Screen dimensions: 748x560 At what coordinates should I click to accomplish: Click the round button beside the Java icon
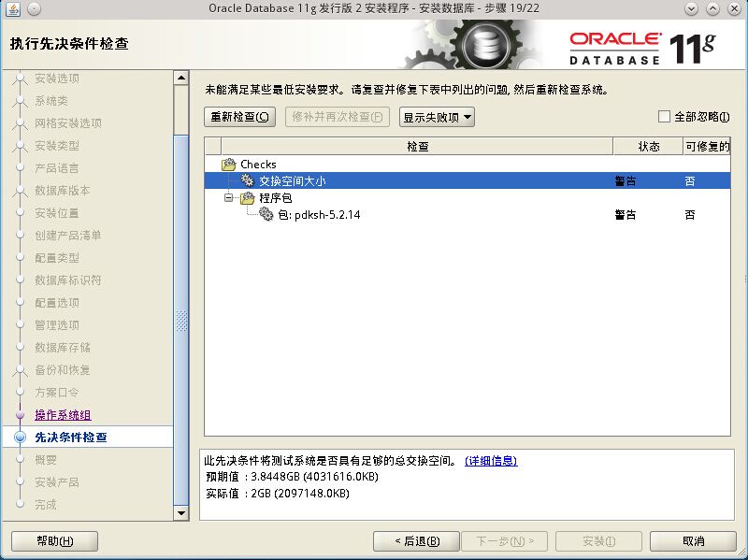click(x=34, y=8)
